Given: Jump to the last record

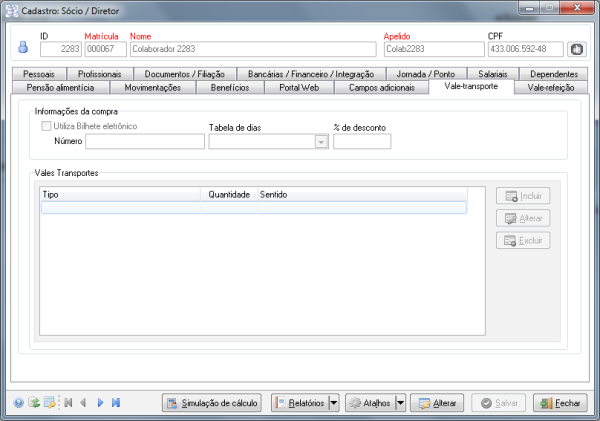Looking at the screenshot, I should coord(115,403).
